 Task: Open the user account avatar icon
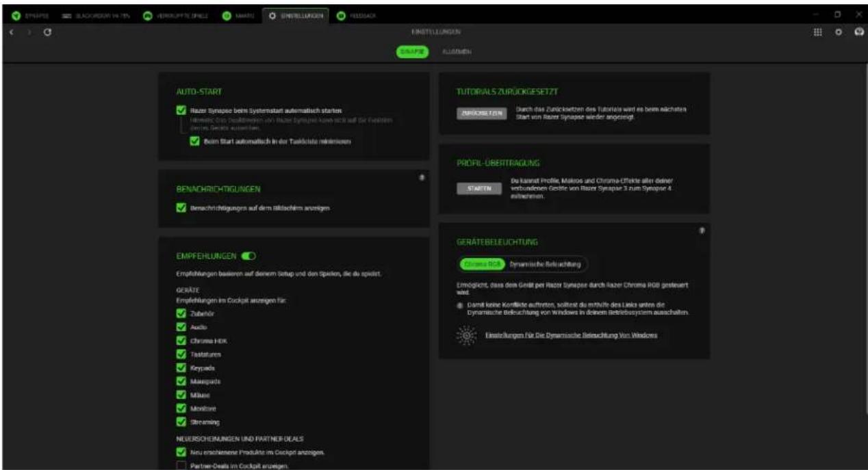pyautogui.click(x=859, y=32)
